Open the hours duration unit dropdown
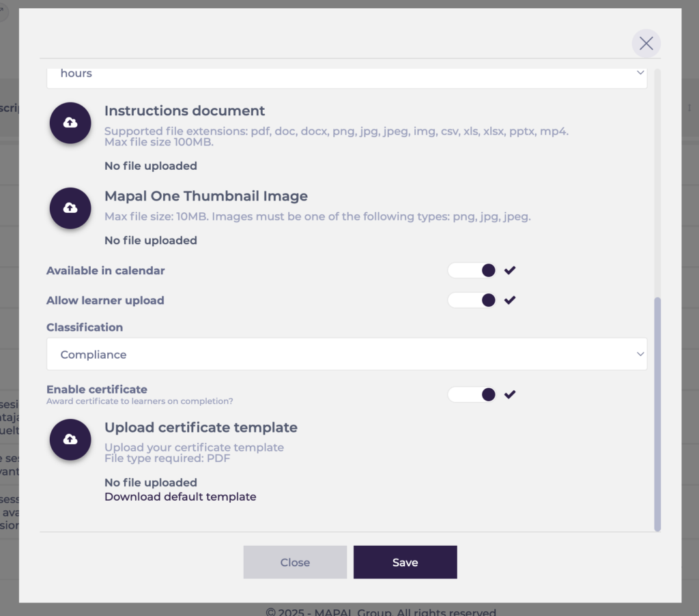699x616 pixels. [347, 74]
